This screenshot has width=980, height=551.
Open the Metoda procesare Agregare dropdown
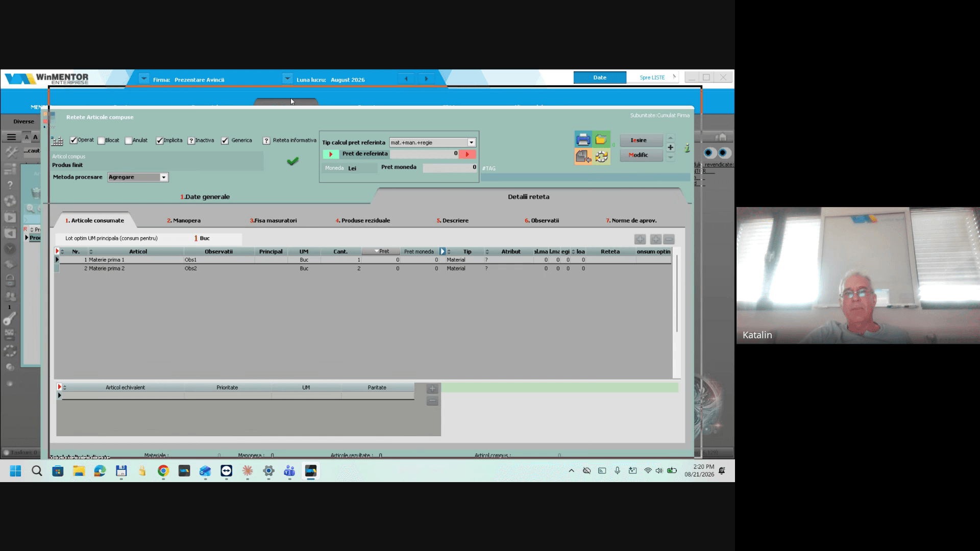(163, 177)
